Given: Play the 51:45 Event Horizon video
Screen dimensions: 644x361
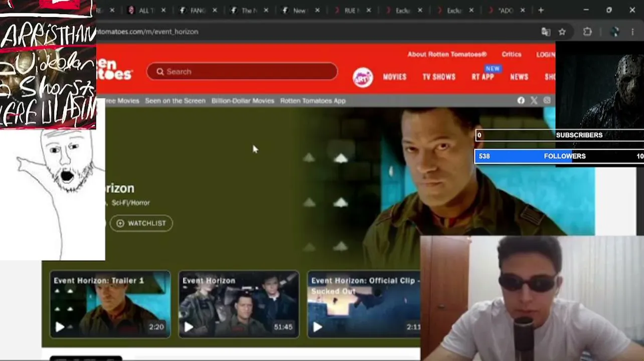Looking at the screenshot, I should (x=189, y=327).
